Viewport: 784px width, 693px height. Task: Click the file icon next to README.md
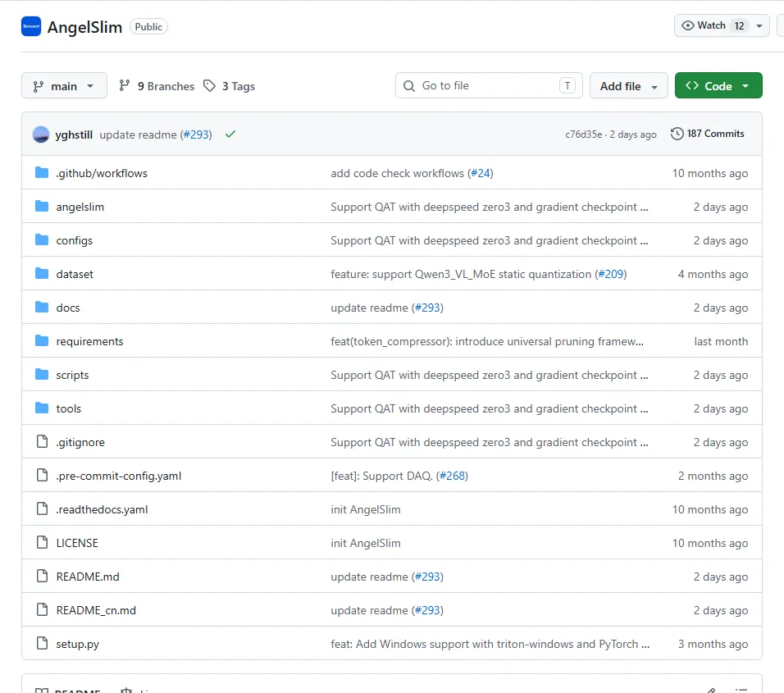43,576
